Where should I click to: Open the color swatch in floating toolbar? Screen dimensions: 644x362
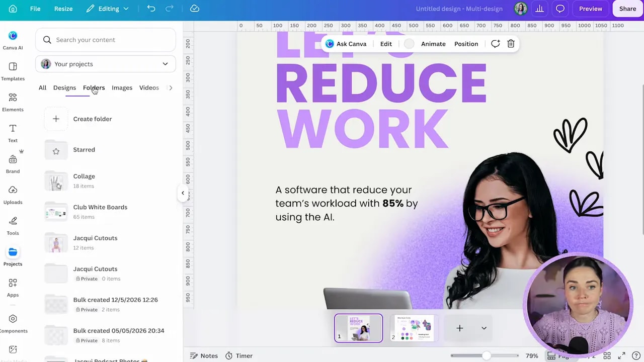[x=409, y=44]
